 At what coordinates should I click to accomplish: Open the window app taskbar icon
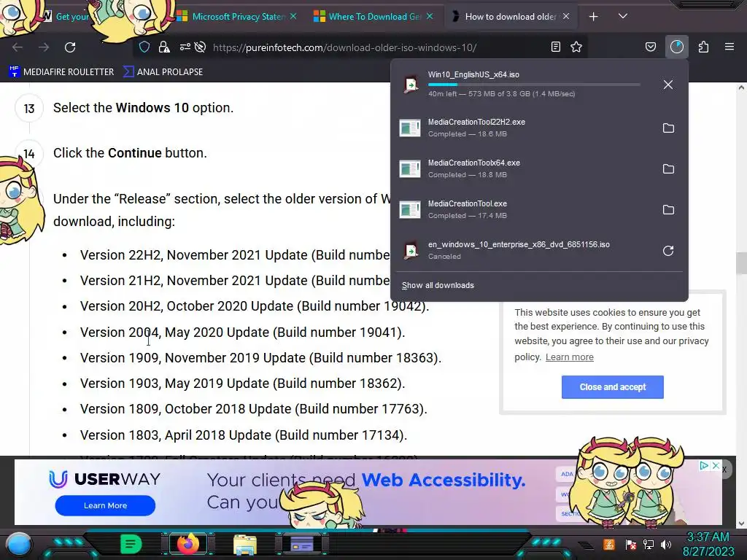[301, 544]
